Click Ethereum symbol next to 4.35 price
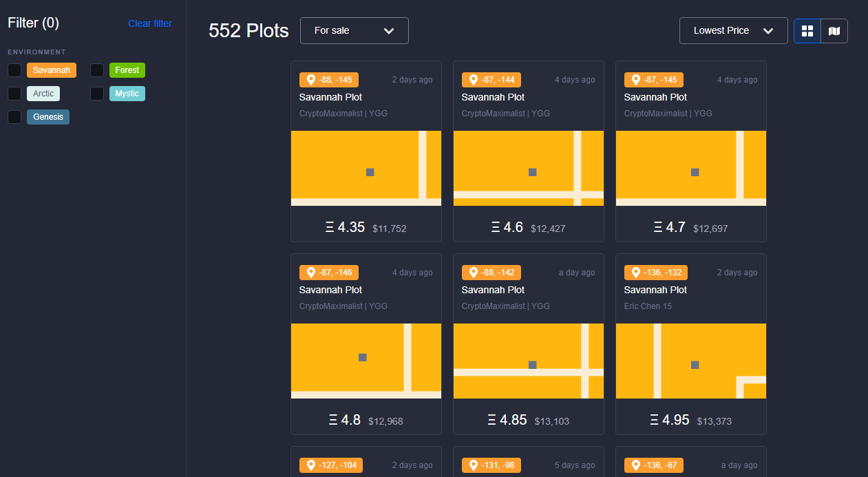This screenshot has width=868, height=477. pos(330,227)
